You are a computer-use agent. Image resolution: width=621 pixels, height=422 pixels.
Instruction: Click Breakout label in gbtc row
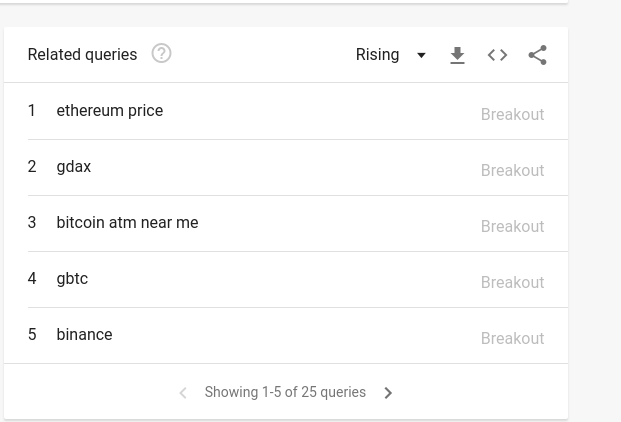[x=512, y=282]
